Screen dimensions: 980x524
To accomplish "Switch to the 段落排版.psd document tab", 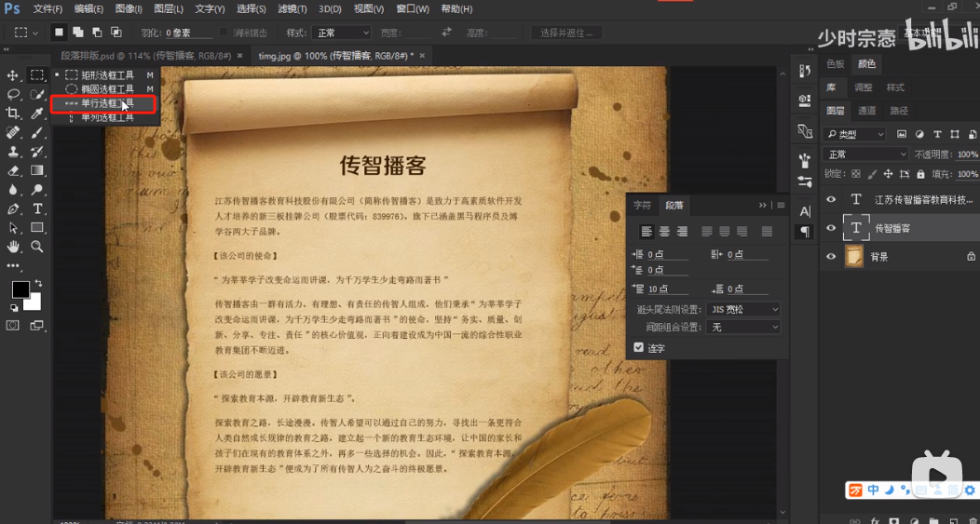I will pyautogui.click(x=146, y=56).
